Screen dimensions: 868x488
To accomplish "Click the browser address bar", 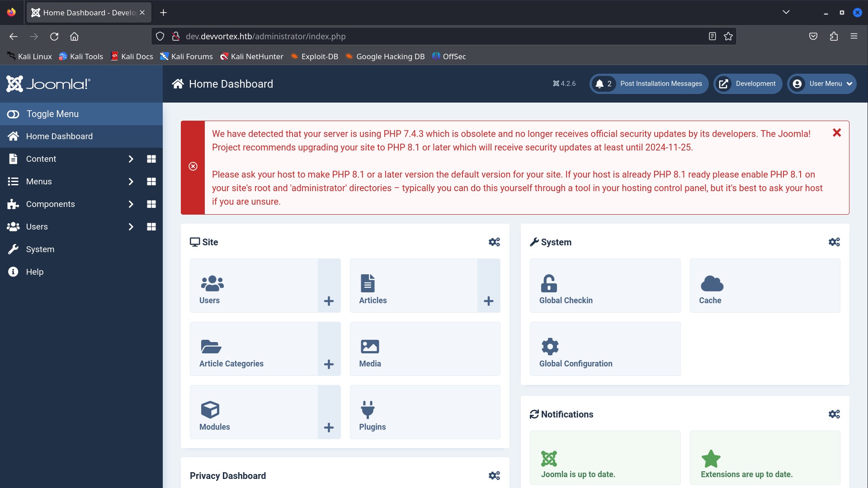I will (434, 37).
